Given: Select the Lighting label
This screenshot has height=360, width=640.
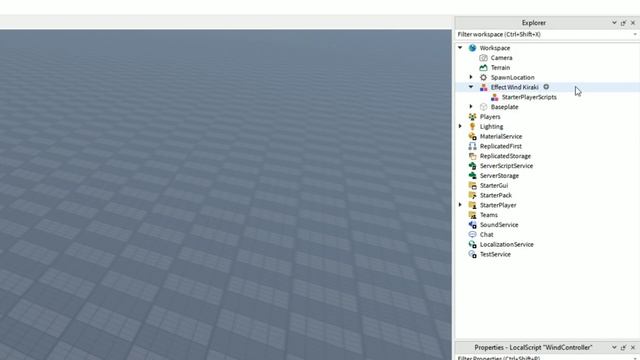Looking at the screenshot, I should 491,127.
